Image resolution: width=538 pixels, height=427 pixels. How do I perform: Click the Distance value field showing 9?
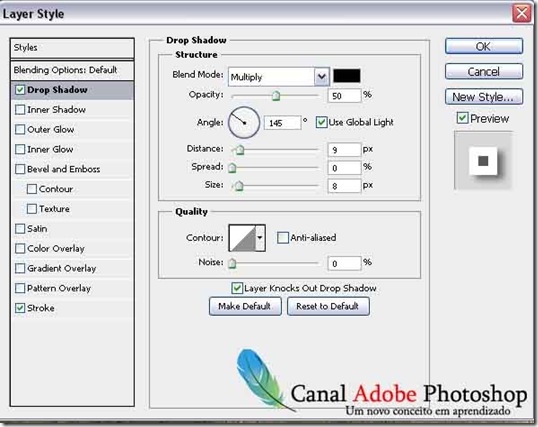pos(344,150)
